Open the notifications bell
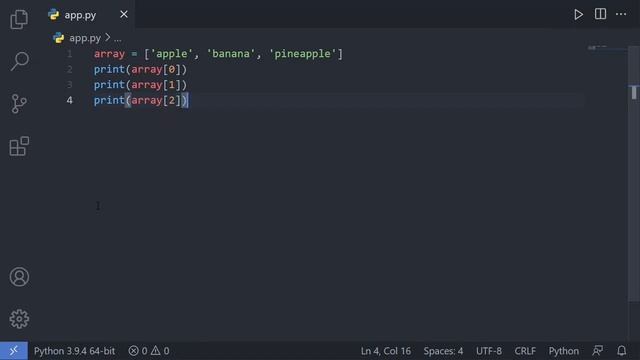Image resolution: width=640 pixels, height=360 pixels. click(621, 351)
